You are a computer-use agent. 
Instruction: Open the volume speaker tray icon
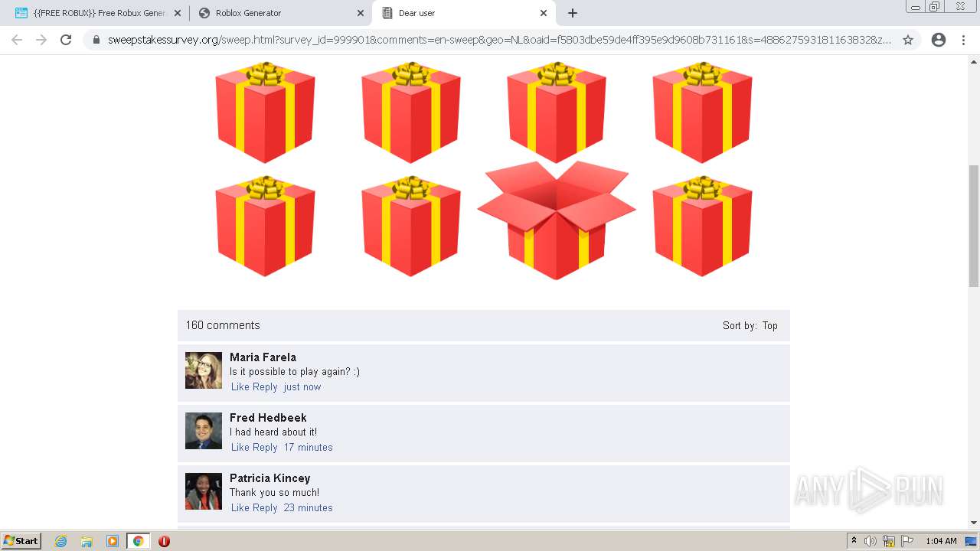click(871, 541)
